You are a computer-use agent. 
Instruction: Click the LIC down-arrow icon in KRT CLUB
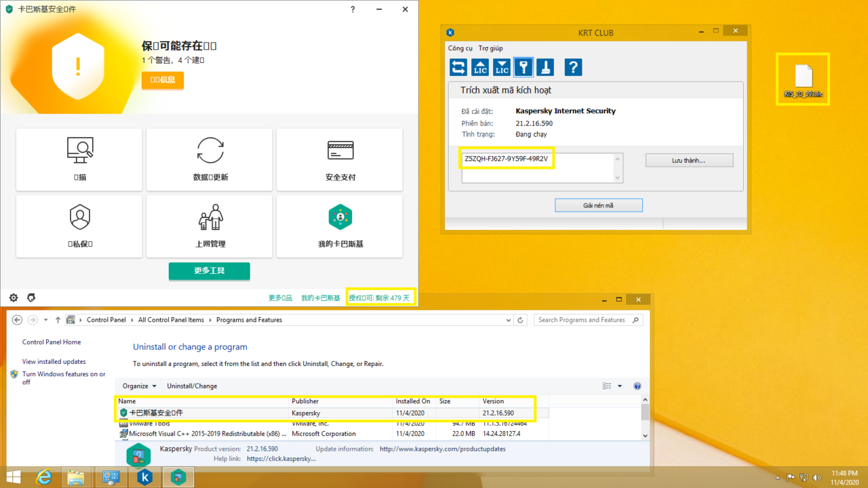point(502,67)
